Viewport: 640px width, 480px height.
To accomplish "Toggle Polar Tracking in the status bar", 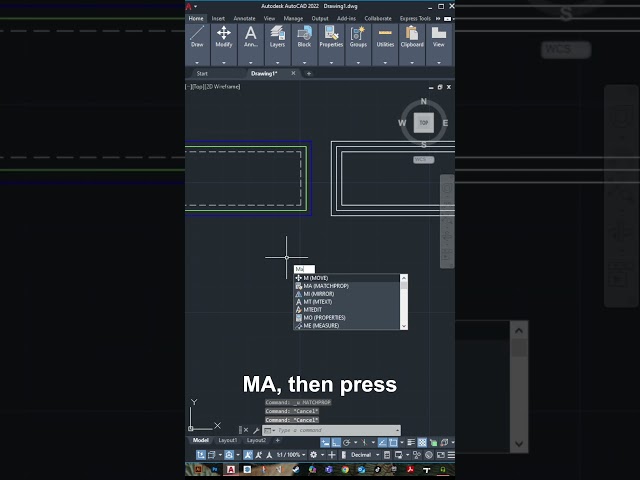I will click(x=347, y=442).
